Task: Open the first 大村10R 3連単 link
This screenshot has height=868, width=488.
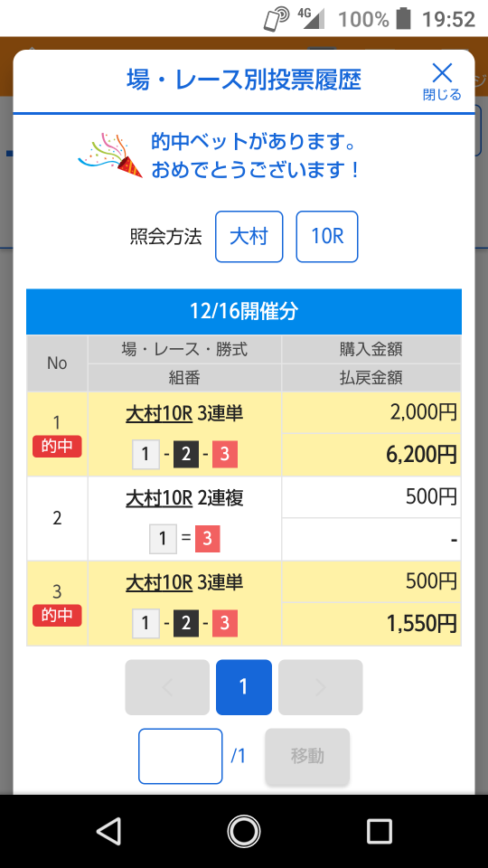Action: pyautogui.click(x=184, y=413)
